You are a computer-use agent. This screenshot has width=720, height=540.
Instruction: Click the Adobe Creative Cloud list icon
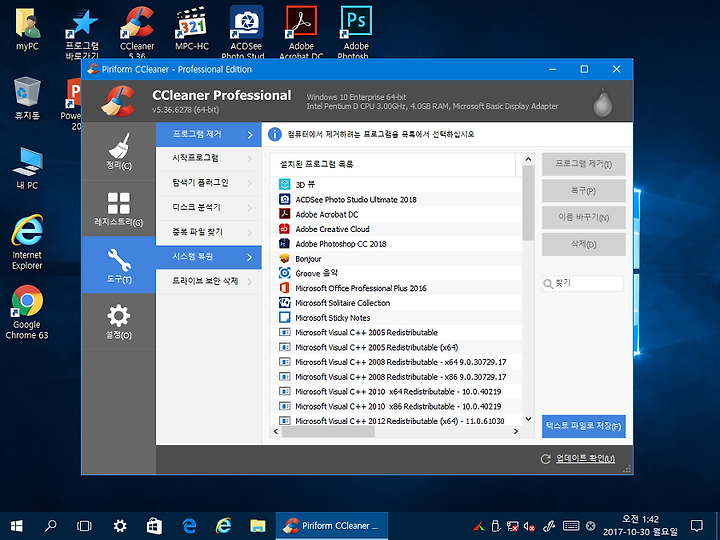tap(285, 229)
